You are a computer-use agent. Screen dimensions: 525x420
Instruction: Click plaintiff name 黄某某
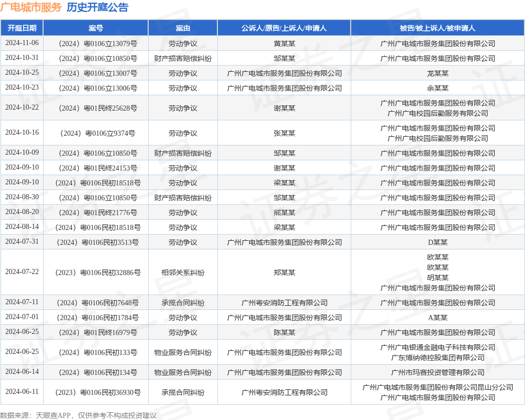click(284, 44)
